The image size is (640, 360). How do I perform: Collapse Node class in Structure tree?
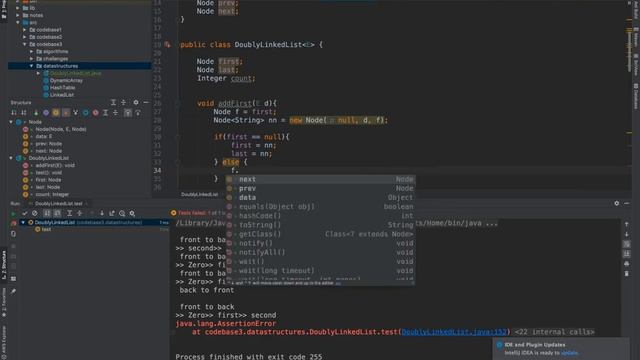pyautogui.click(x=11, y=122)
